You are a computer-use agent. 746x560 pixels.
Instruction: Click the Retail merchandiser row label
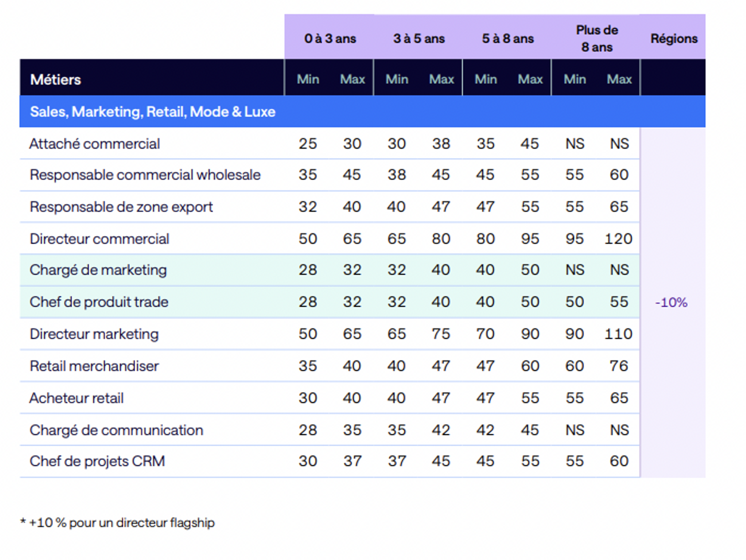coord(94,366)
